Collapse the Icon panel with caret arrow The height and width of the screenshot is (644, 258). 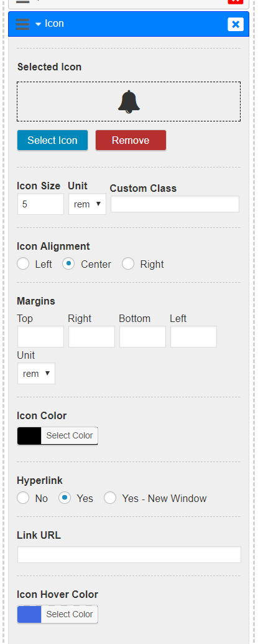(x=38, y=24)
